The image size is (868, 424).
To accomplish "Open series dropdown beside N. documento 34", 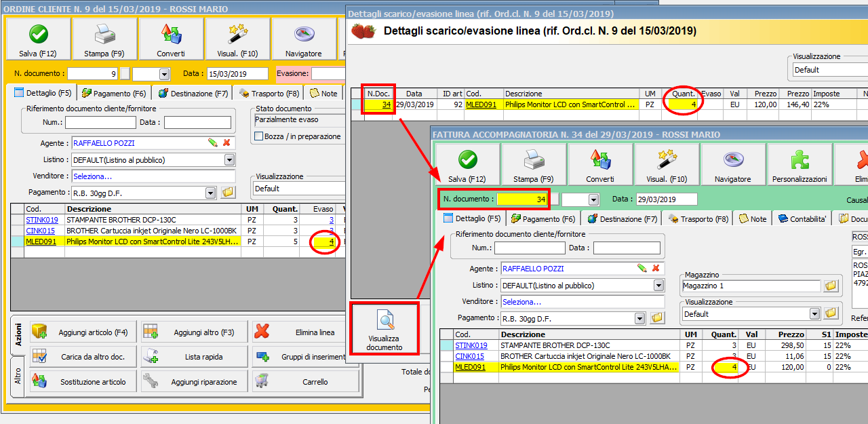I will (594, 199).
